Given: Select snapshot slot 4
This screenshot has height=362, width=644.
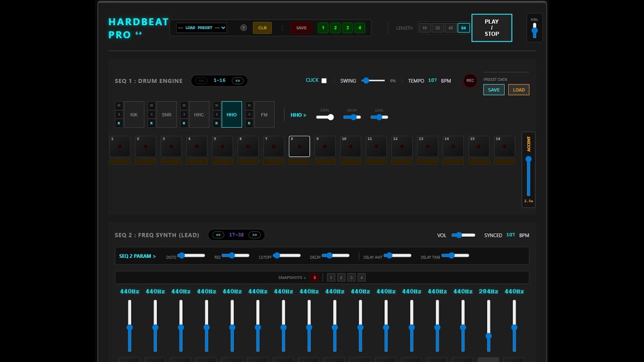Looking at the screenshot, I should (361, 278).
